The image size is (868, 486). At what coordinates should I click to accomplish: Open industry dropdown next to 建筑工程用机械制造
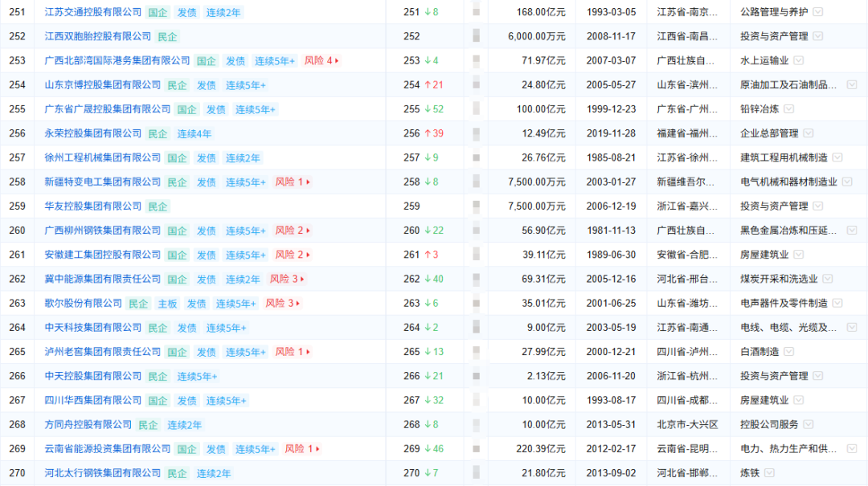(837, 157)
